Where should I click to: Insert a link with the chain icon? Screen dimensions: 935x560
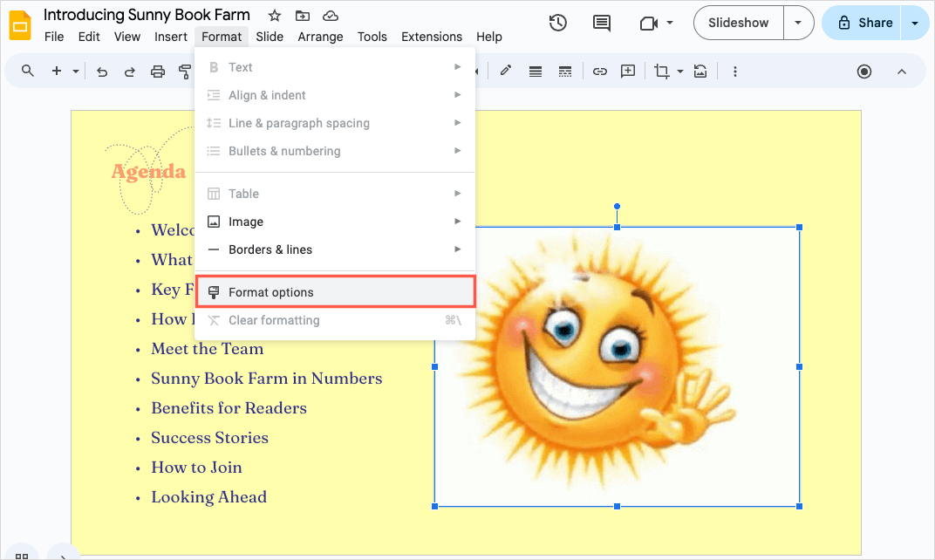coord(599,72)
